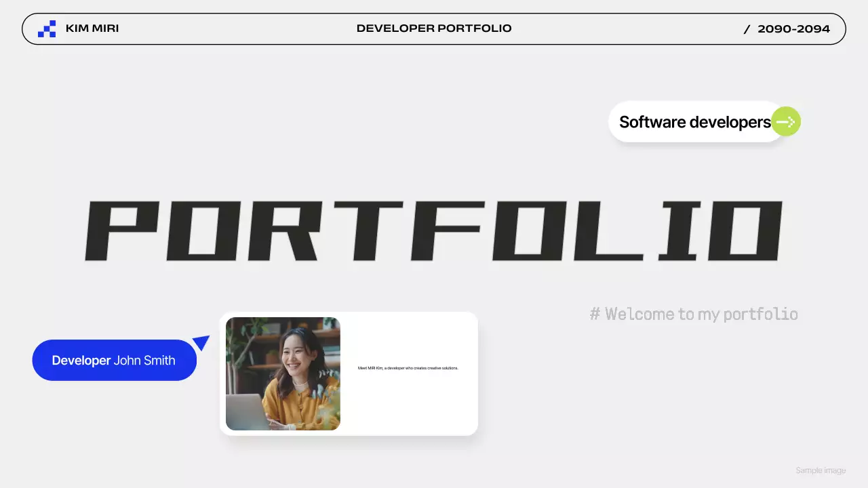Click the green arrow icon on Software developers pill
Image resolution: width=868 pixels, height=488 pixels.
click(785, 122)
